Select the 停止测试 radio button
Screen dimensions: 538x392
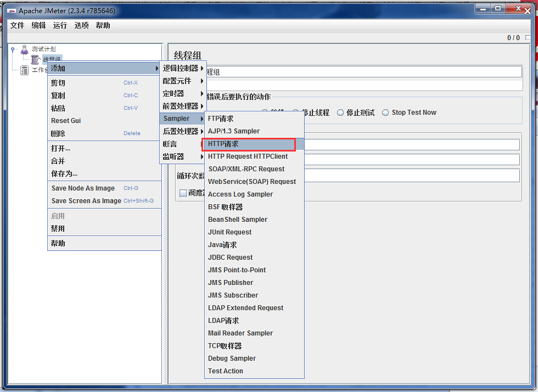coord(340,113)
